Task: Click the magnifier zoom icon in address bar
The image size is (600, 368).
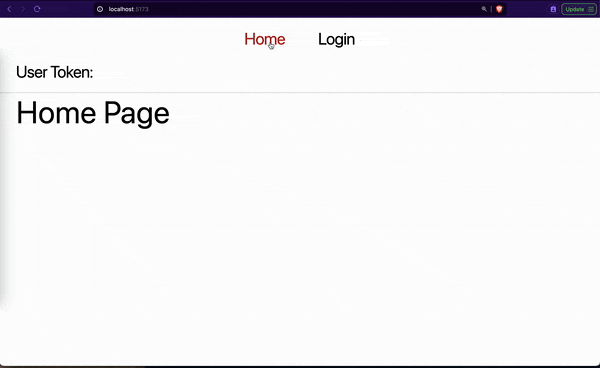Action: (484, 9)
